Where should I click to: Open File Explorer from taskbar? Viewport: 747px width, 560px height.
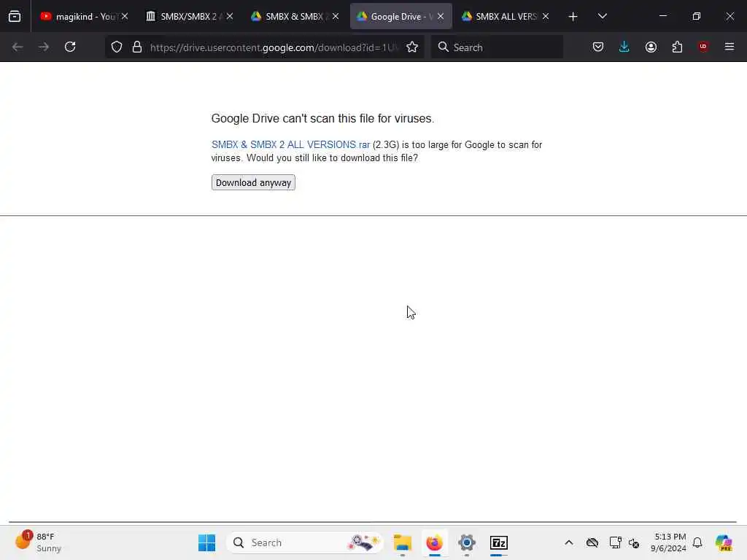pyautogui.click(x=403, y=542)
